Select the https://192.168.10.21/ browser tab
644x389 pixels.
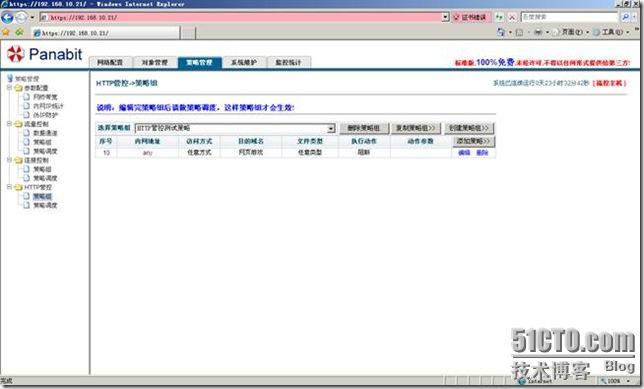[x=105, y=33]
